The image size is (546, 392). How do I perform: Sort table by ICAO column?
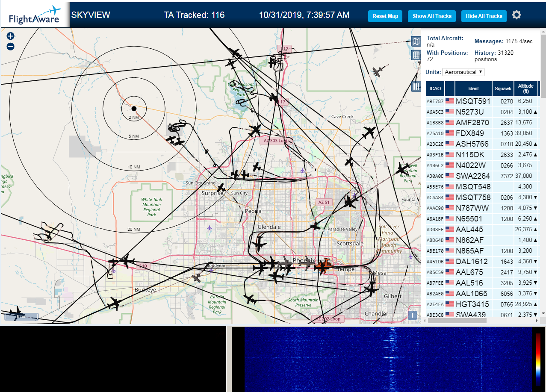(x=435, y=88)
